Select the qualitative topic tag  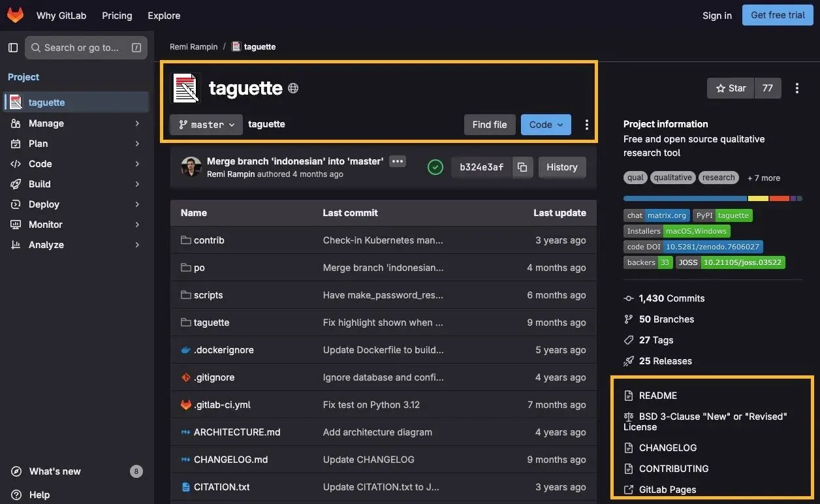pyautogui.click(x=672, y=178)
